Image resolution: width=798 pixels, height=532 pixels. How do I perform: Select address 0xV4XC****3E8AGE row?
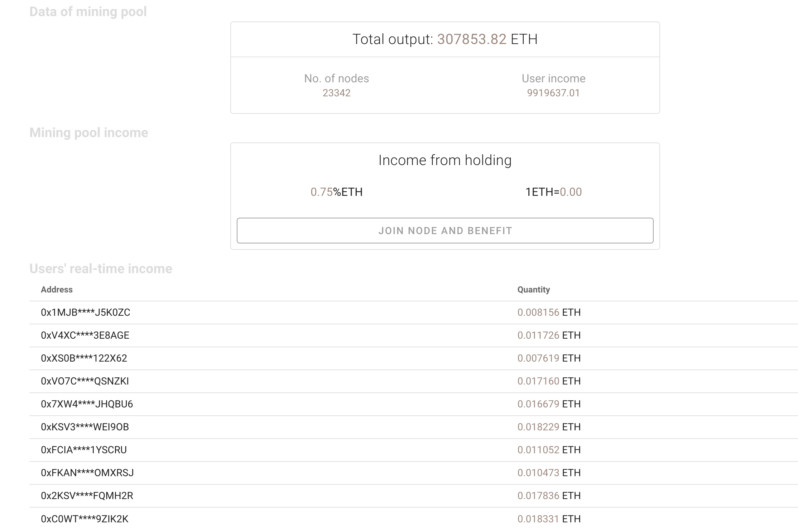(x=413, y=335)
